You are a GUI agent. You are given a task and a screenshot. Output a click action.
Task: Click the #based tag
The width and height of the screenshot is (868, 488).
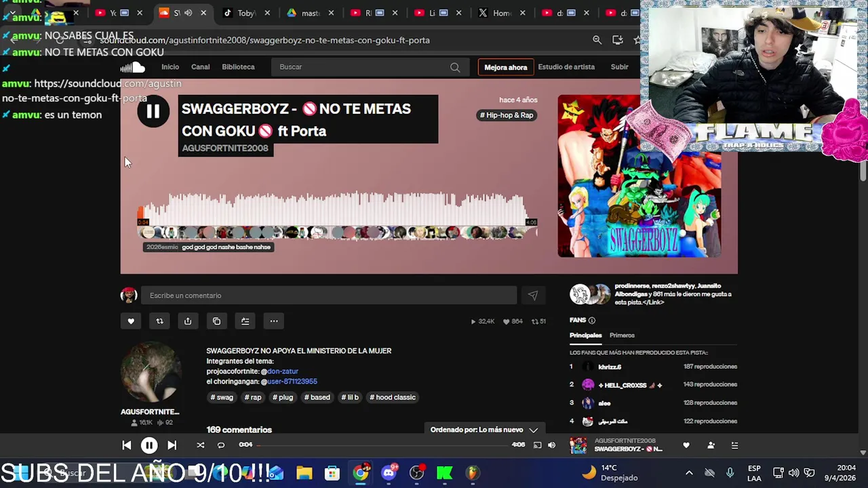click(317, 397)
